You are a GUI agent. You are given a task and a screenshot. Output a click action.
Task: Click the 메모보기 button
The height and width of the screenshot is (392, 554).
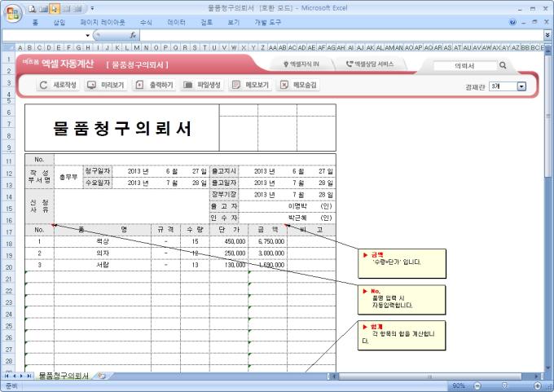click(250, 85)
